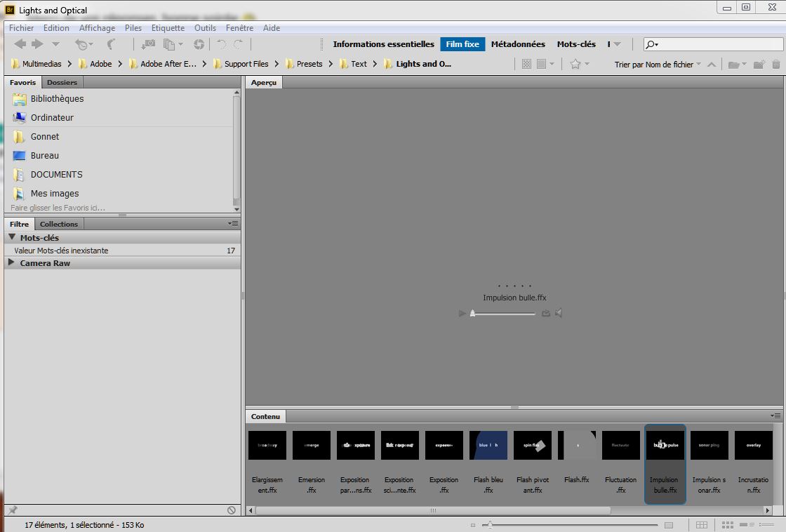Image resolution: width=786 pixels, height=532 pixels.
Task: Click the Refine (boomerang) icon in toolbar
Action: (x=111, y=44)
